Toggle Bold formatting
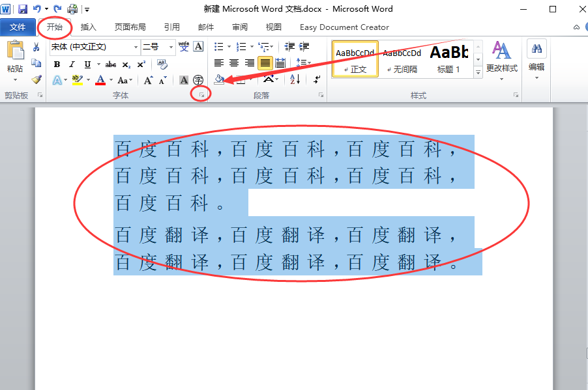Screen dimensions: 588x390 (57, 64)
